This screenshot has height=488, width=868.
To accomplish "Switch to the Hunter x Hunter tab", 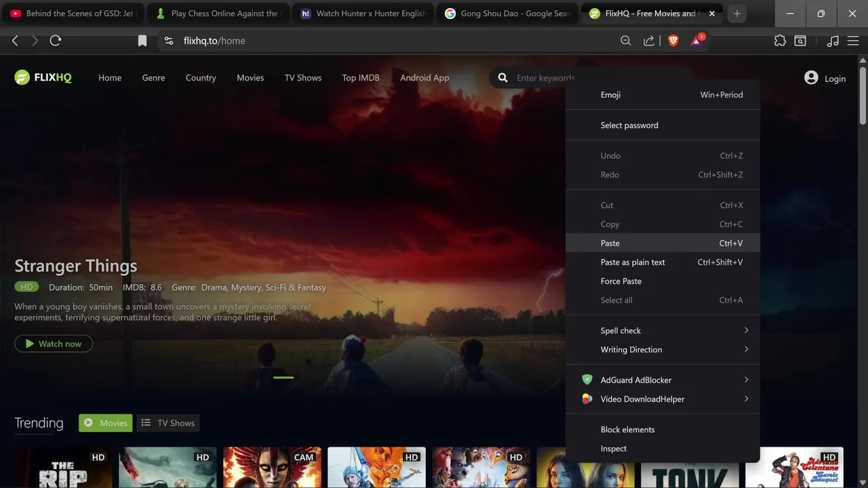I will pyautogui.click(x=363, y=14).
